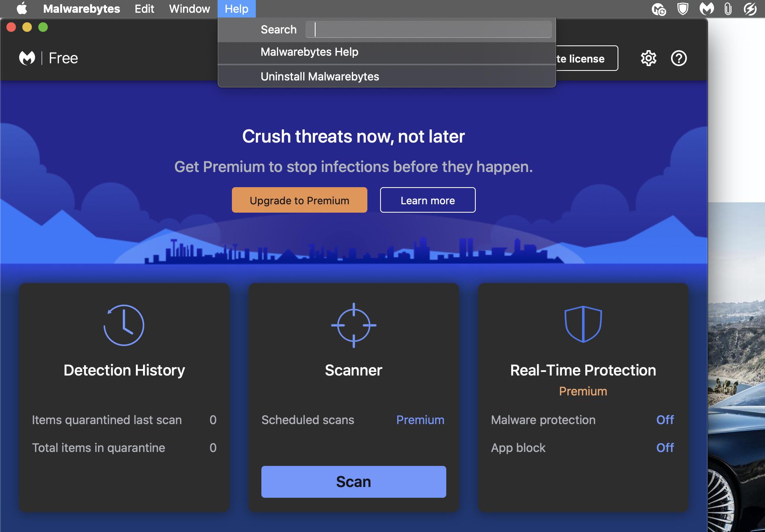This screenshot has width=765, height=532.
Task: Toggle Malware protection Off status
Action: point(665,420)
